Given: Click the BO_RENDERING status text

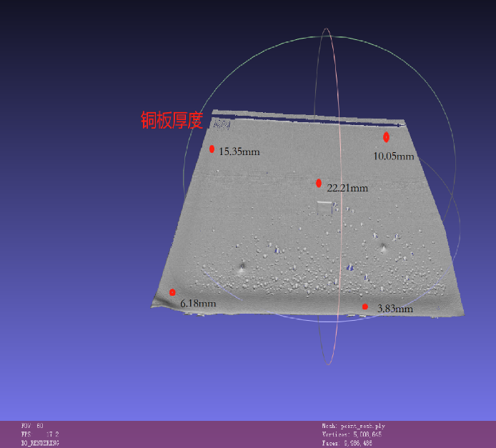Looking at the screenshot, I should (x=40, y=443).
